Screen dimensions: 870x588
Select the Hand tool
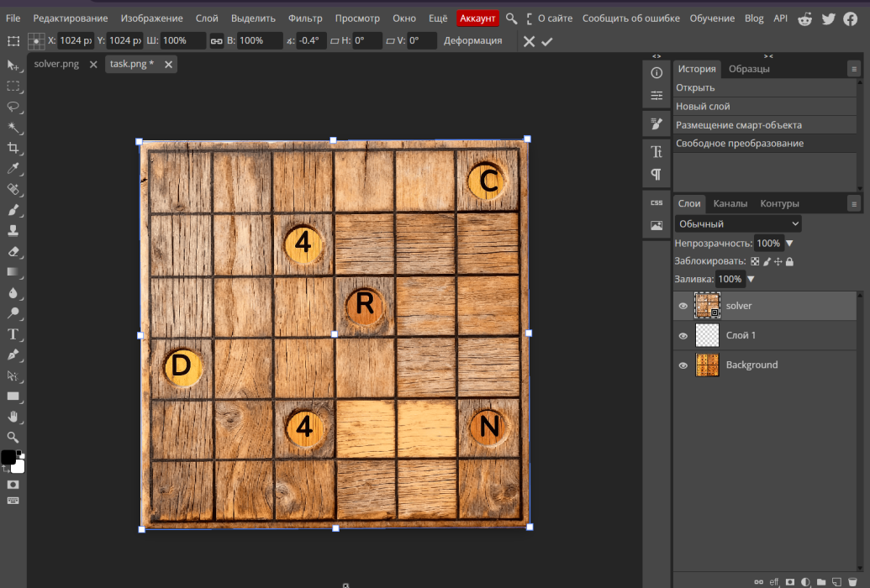click(x=13, y=417)
